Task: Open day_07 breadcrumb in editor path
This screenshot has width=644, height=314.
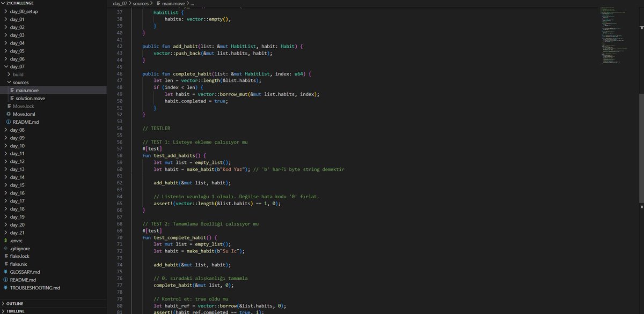Action: (120, 4)
